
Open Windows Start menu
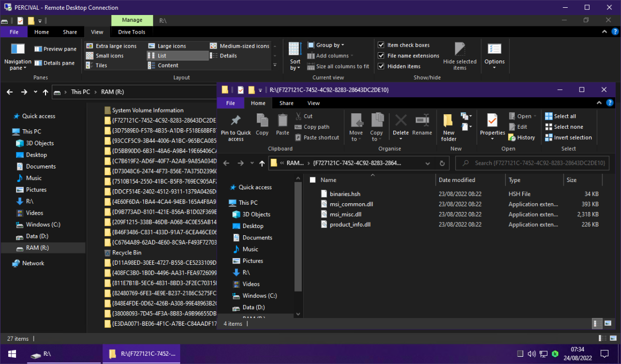(11, 354)
